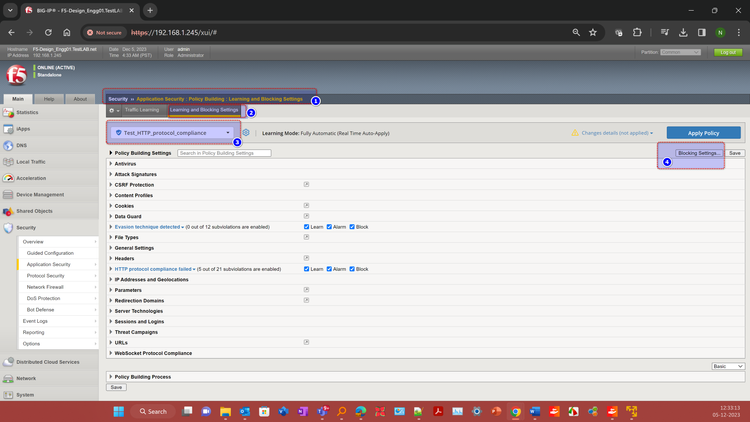Click the F5 logo in the header

tap(17, 75)
